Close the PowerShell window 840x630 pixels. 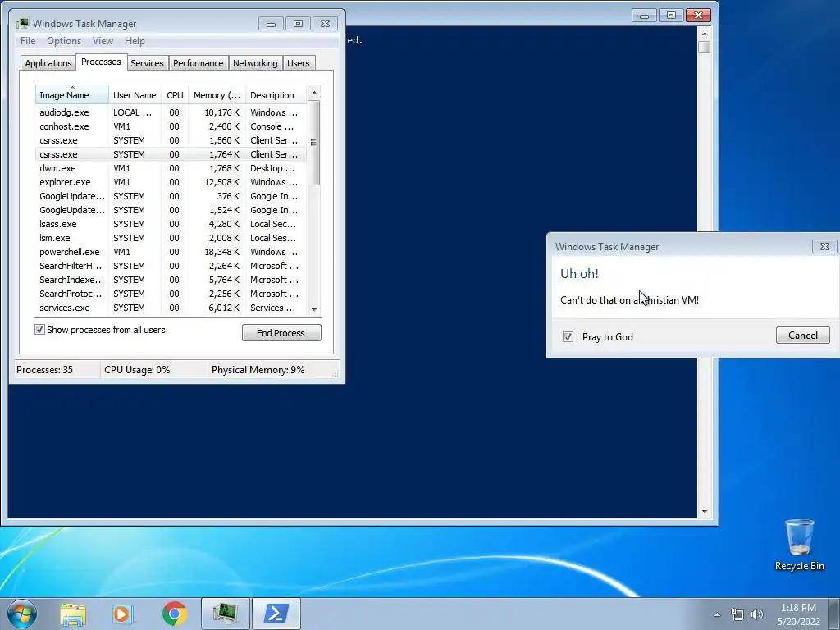pyautogui.click(x=698, y=16)
